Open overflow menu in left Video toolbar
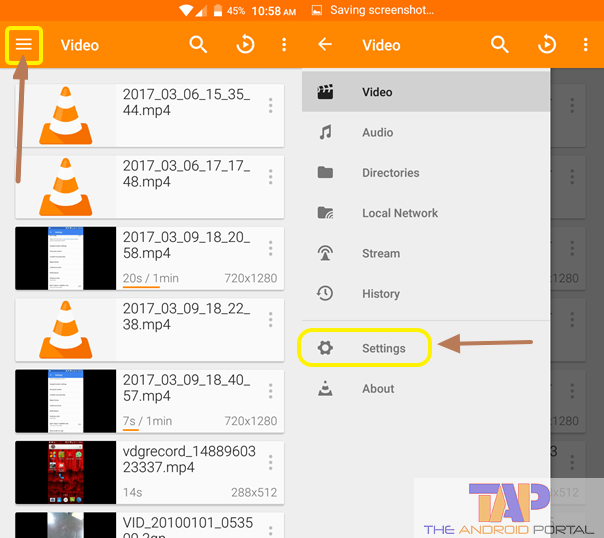 tap(284, 45)
